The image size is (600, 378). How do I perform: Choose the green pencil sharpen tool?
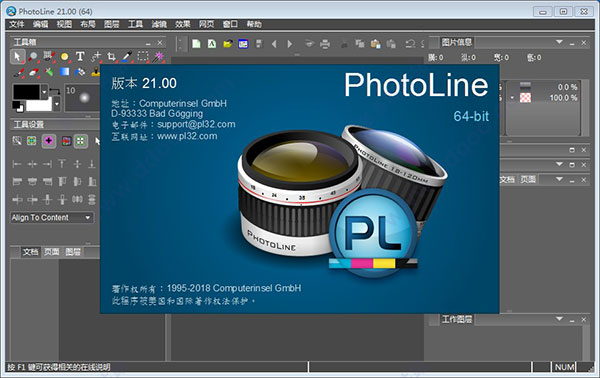click(49, 72)
